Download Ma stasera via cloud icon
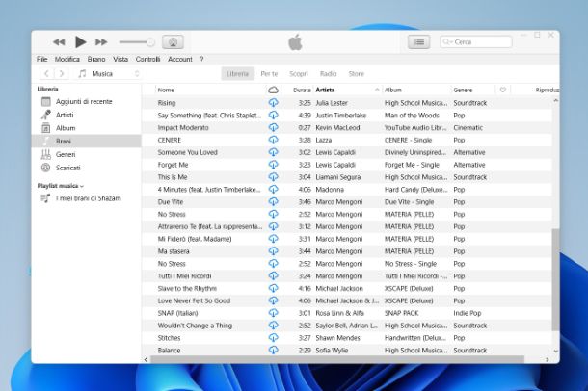Image resolution: width=588 pixels, height=391 pixels. (274, 251)
